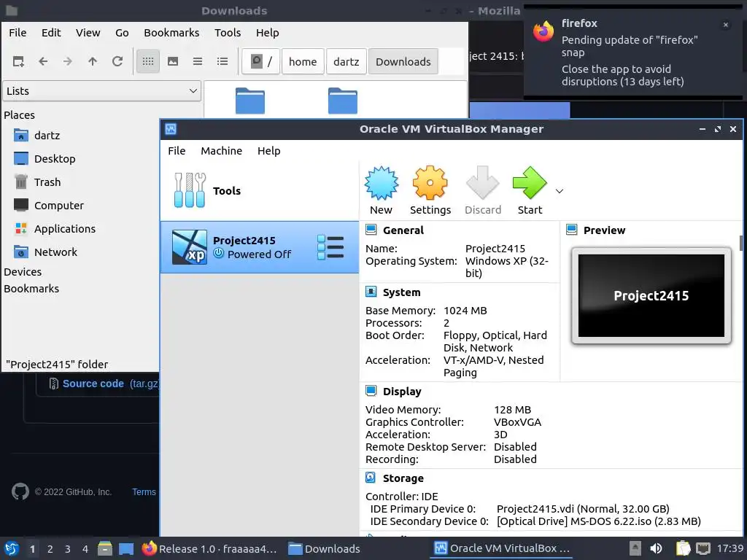Click the Storage section icon
Image resolution: width=747 pixels, height=560 pixels.
[371, 478]
